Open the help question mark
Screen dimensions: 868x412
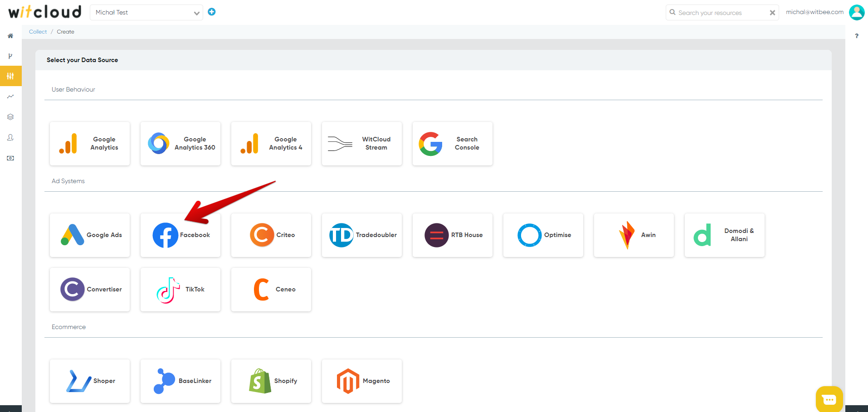pyautogui.click(x=857, y=36)
